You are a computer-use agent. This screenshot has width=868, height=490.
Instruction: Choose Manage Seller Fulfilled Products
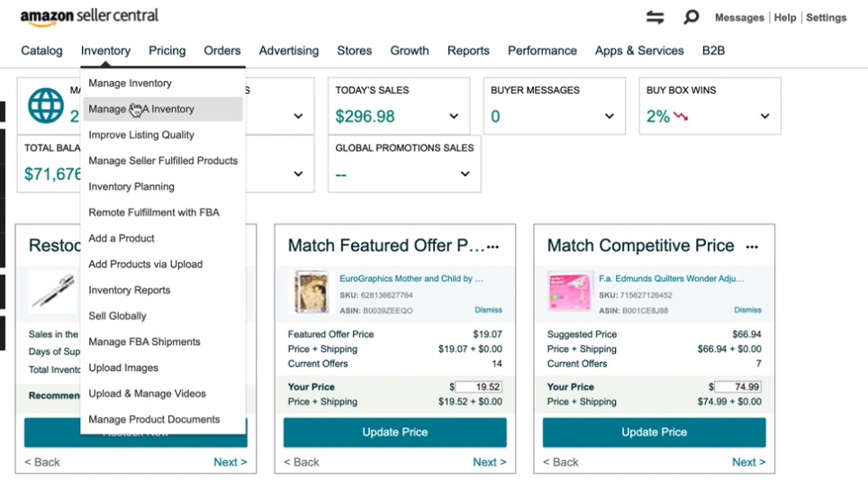click(x=163, y=160)
